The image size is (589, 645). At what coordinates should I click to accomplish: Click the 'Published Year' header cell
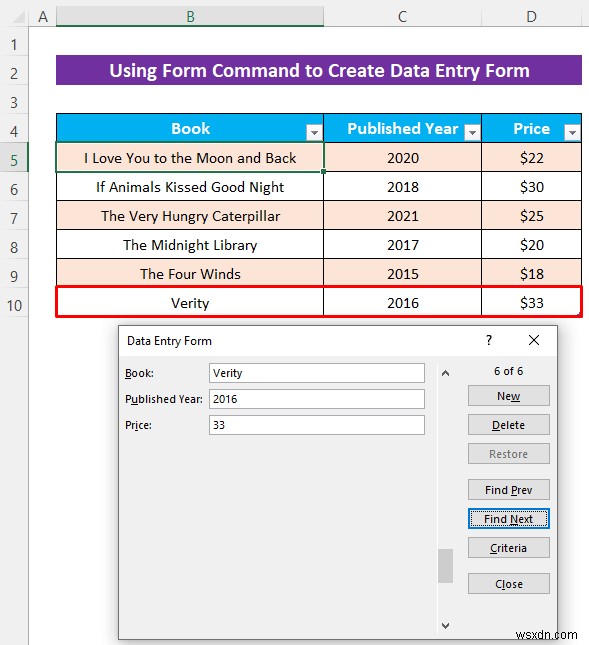(x=403, y=128)
